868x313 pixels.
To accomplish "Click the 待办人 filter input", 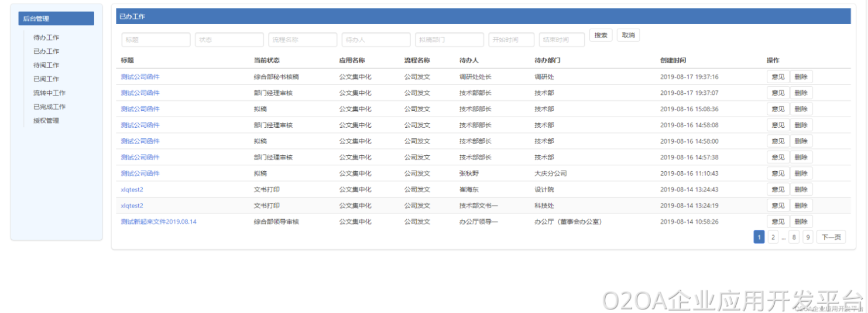I will [376, 40].
